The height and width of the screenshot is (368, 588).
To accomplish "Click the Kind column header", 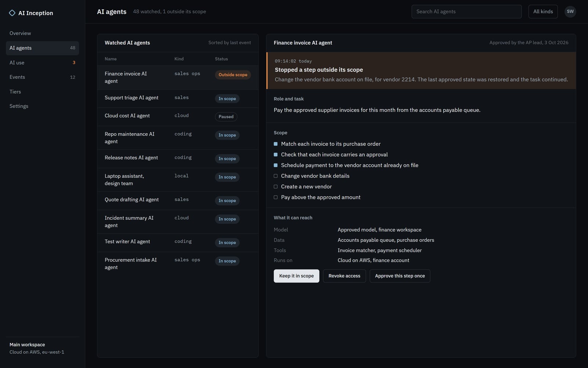I will tap(179, 59).
